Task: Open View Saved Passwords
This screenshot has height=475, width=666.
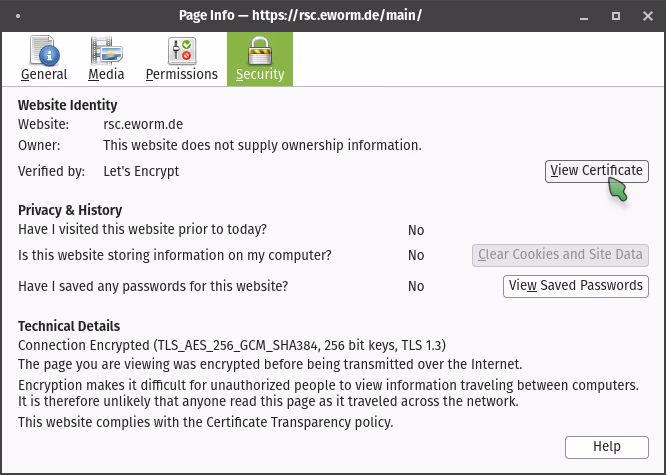Action: point(575,286)
